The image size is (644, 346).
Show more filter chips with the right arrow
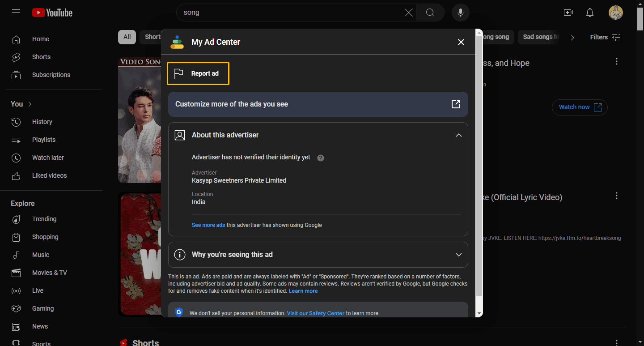click(572, 38)
